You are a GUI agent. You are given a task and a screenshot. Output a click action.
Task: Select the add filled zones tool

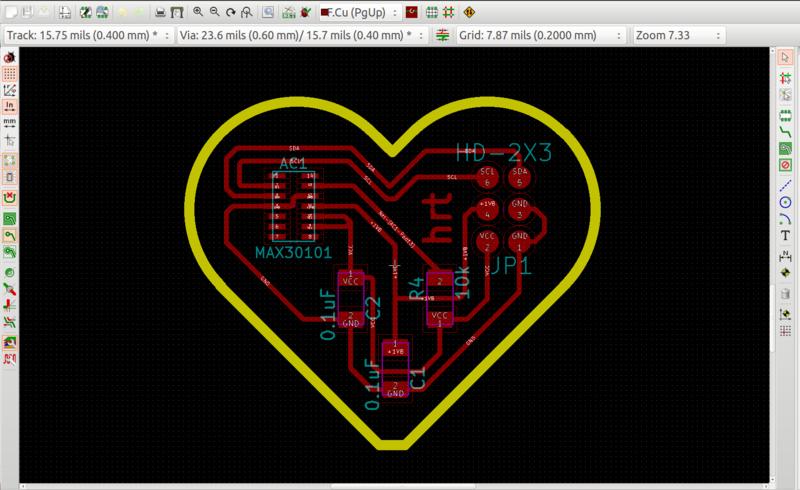coord(786,149)
